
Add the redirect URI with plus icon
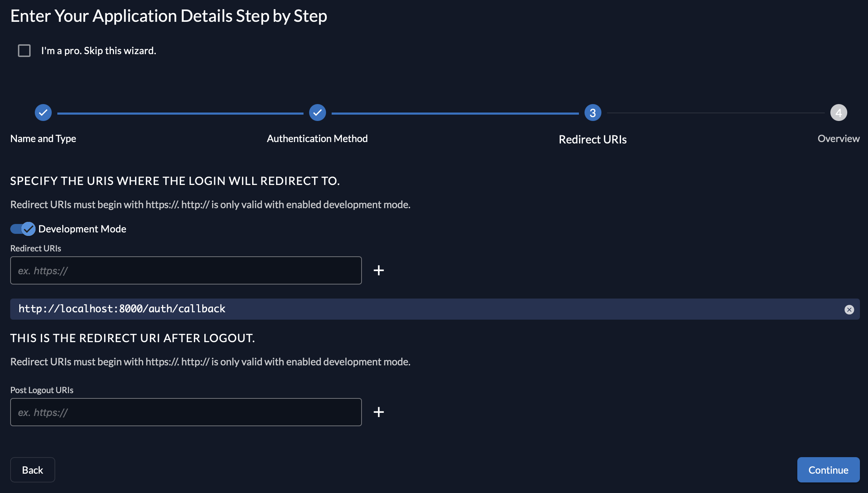click(x=378, y=270)
